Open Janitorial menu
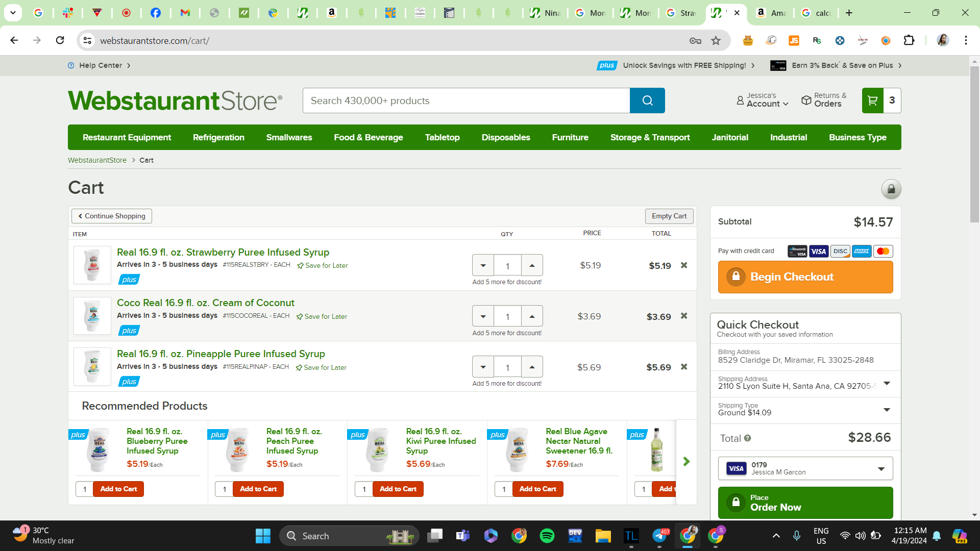The width and height of the screenshot is (980, 551). click(730, 137)
